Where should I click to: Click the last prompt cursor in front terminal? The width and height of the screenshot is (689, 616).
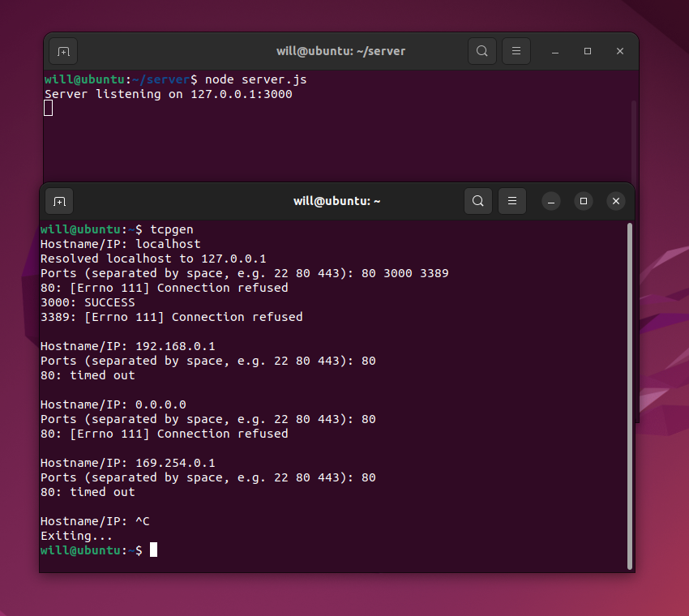pos(153,550)
